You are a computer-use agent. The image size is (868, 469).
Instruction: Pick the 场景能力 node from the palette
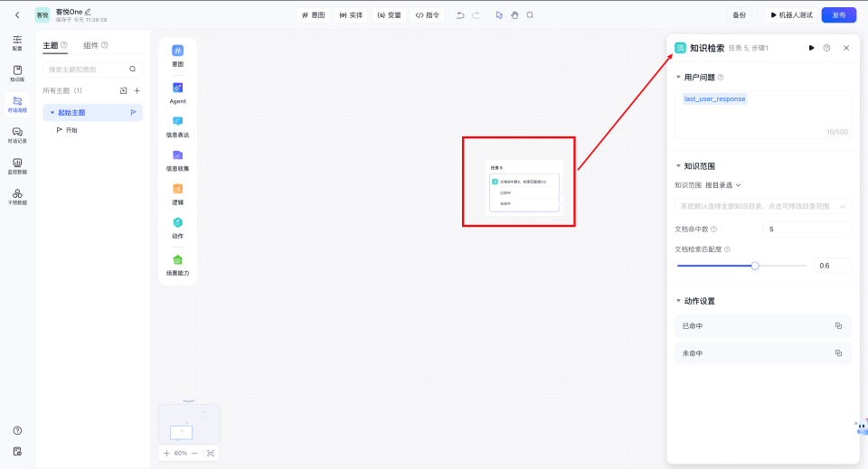click(x=178, y=265)
